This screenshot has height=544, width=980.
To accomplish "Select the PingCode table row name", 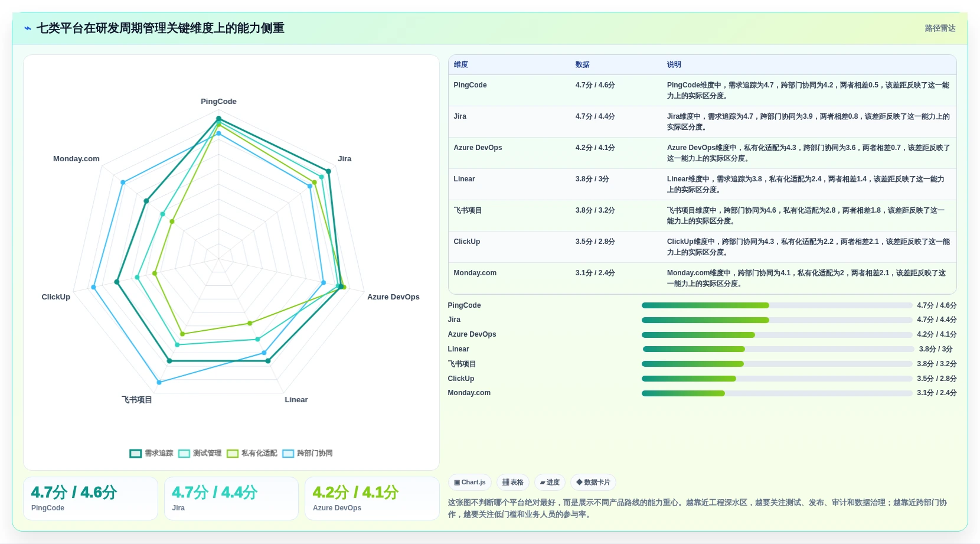I will coord(470,85).
